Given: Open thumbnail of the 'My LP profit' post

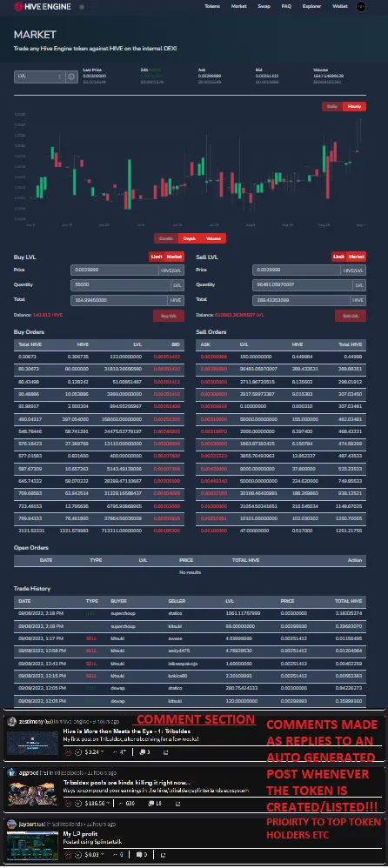Looking at the screenshot, I should [x=32, y=845].
